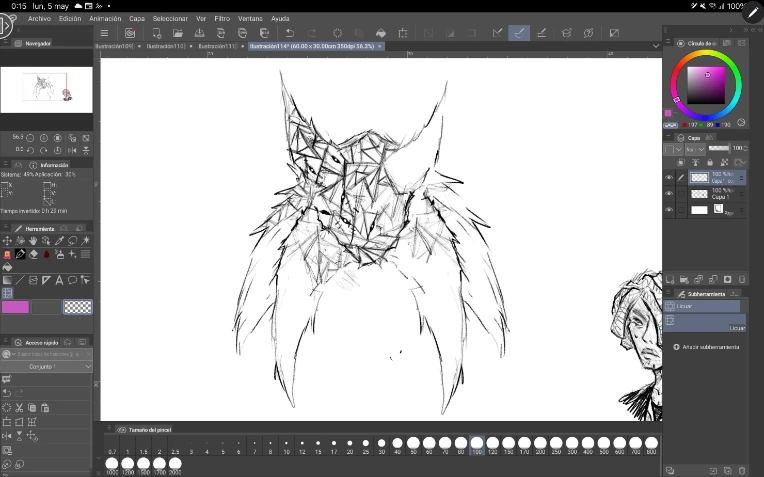This screenshot has width=764, height=477.
Task: Open the Filtro menu
Action: point(222,18)
